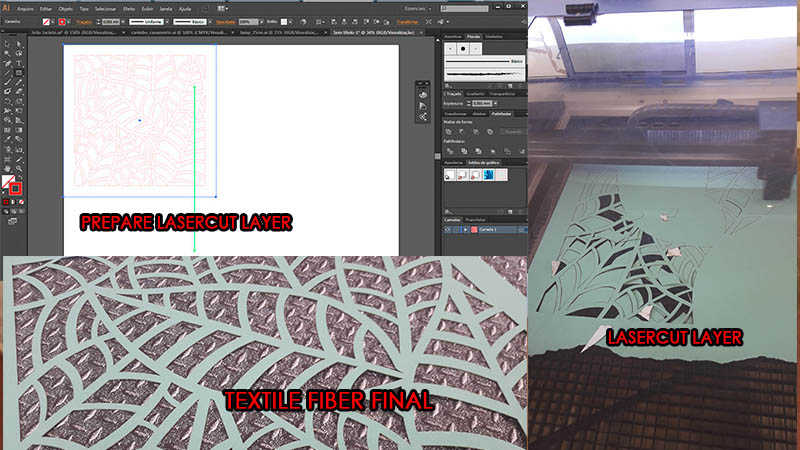Open the Editar menu
The image size is (800, 450).
click(46, 9)
